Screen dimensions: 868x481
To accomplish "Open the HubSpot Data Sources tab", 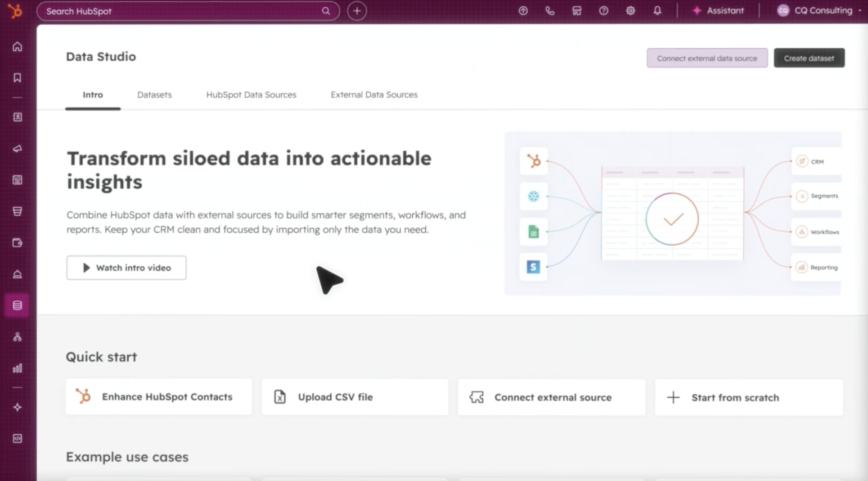I will click(x=251, y=95).
